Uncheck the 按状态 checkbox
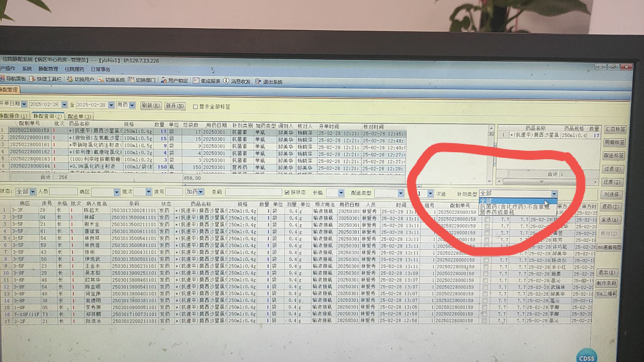644x362 pixels. coord(287,192)
